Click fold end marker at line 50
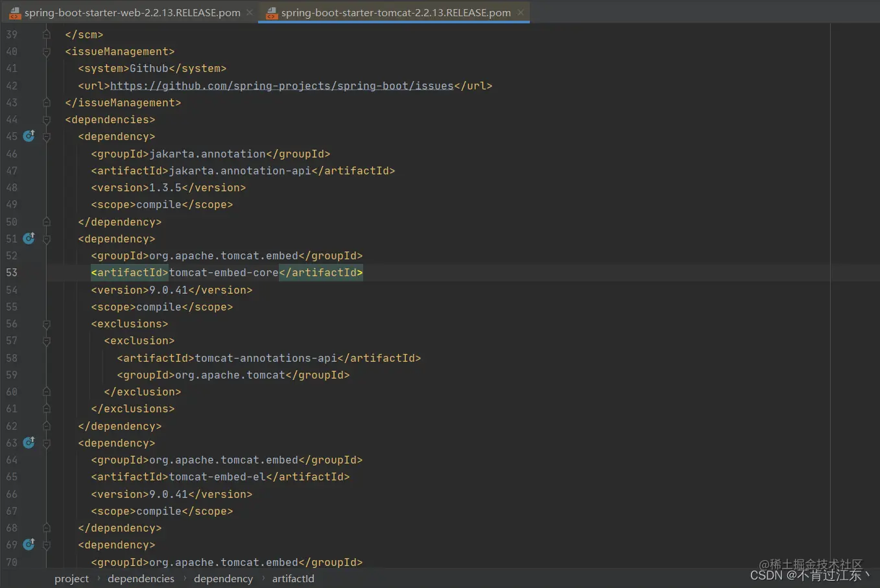 46,222
